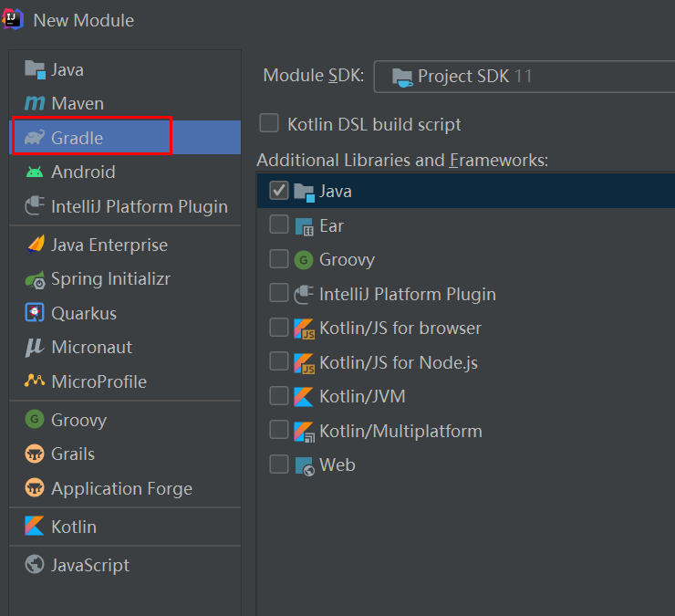Select the Micronaut module type
Viewport: 675px width, 616px height.
(x=125, y=347)
